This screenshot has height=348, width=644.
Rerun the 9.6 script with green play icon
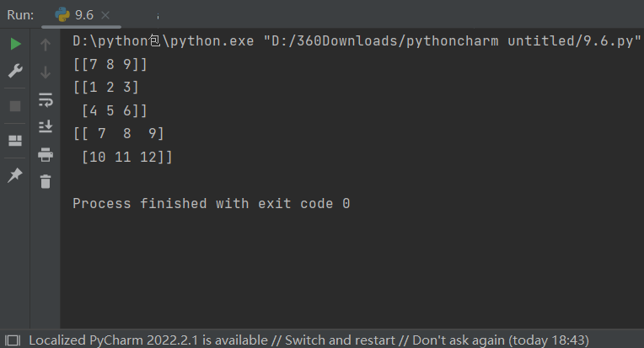(x=15, y=44)
